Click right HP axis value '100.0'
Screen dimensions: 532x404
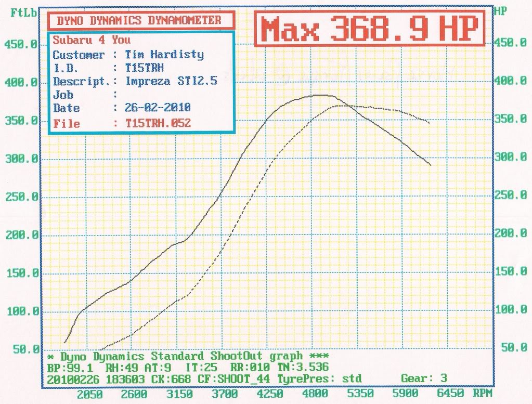point(512,309)
